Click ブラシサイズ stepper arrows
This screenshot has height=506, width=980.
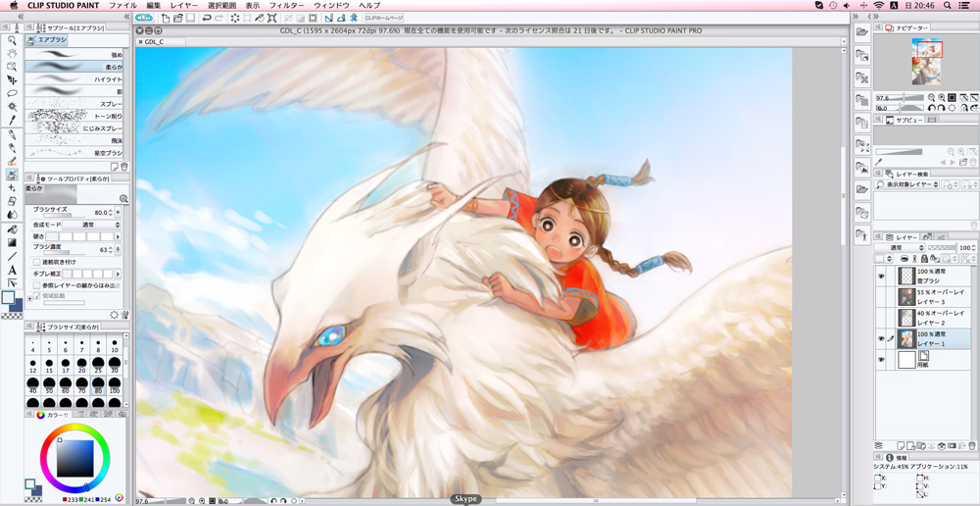(x=112, y=213)
